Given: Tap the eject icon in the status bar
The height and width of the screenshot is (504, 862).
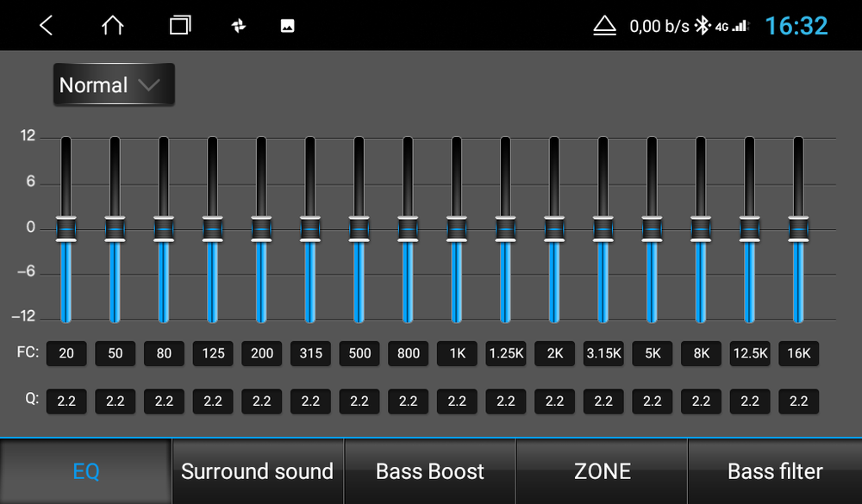Looking at the screenshot, I should point(604,25).
